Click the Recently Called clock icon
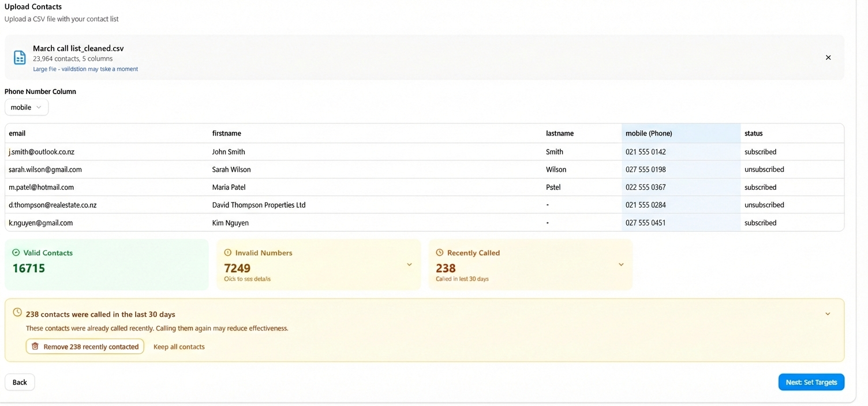This screenshot has width=868, height=406. (439, 253)
